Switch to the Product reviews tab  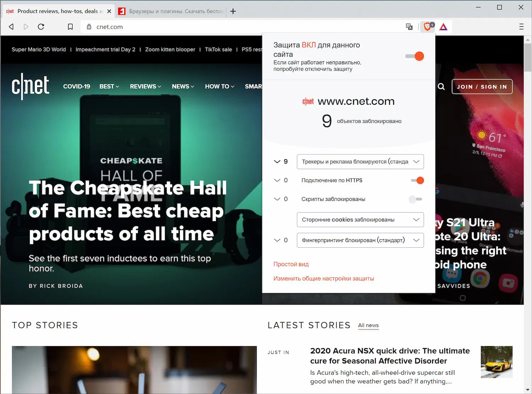(x=59, y=11)
